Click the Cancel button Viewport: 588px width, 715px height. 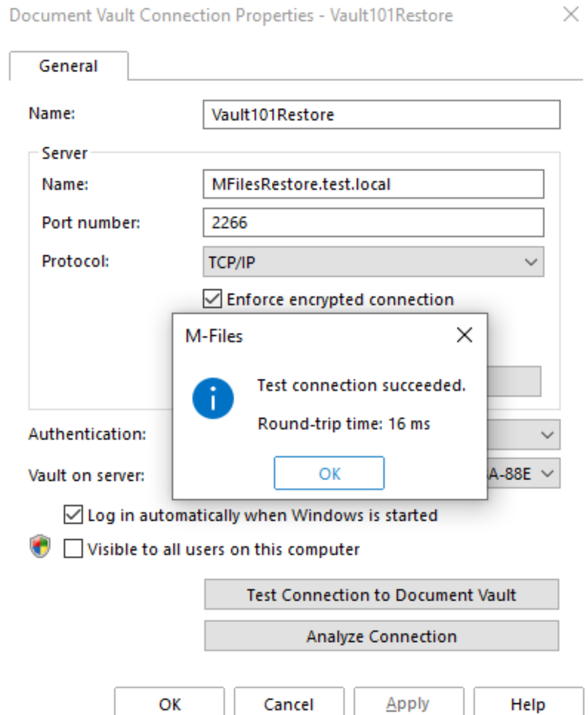pos(289,703)
